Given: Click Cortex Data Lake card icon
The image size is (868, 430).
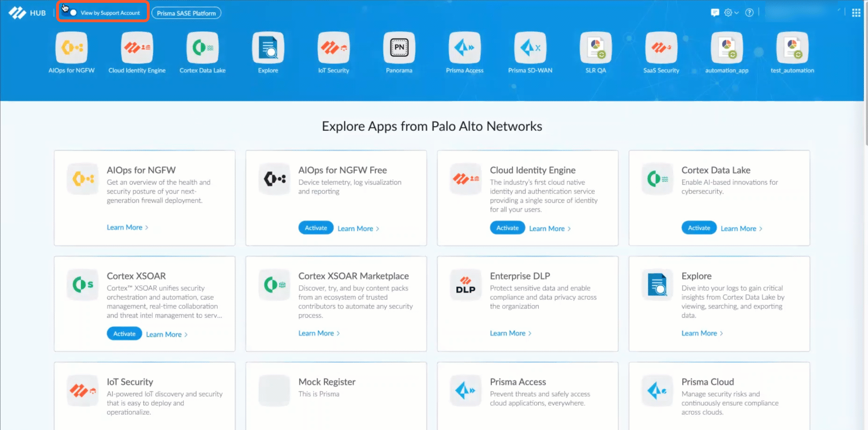Looking at the screenshot, I should (658, 179).
